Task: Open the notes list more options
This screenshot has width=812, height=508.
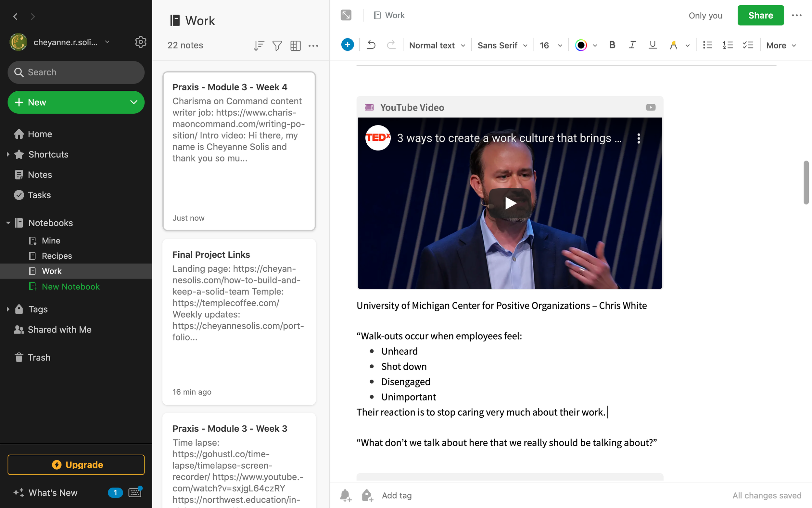Action: pyautogui.click(x=313, y=46)
